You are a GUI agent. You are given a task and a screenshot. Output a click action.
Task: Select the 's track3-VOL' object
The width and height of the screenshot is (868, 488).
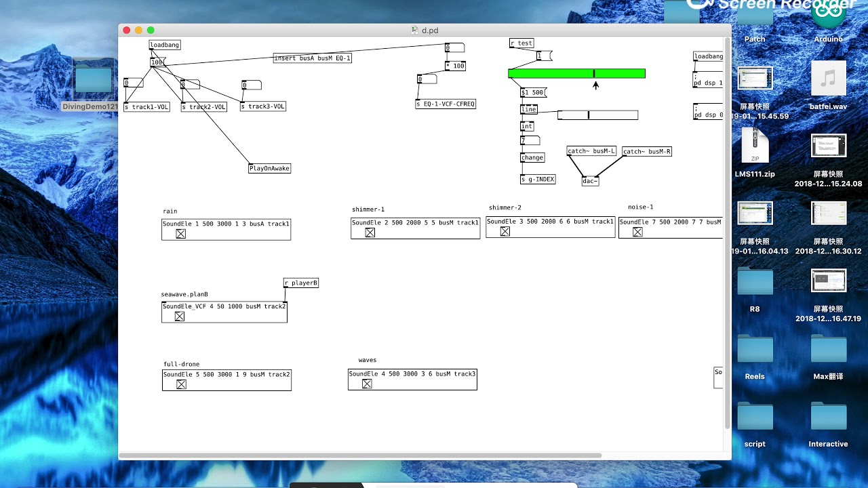263,106
